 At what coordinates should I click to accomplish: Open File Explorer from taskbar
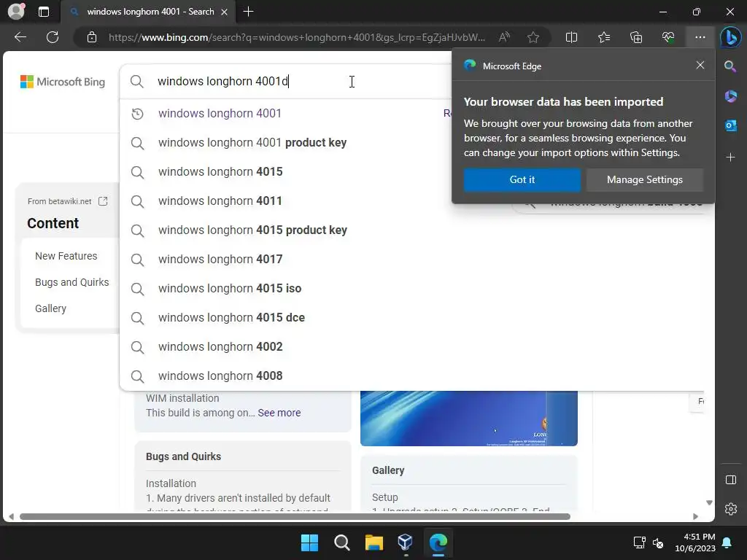point(374,542)
